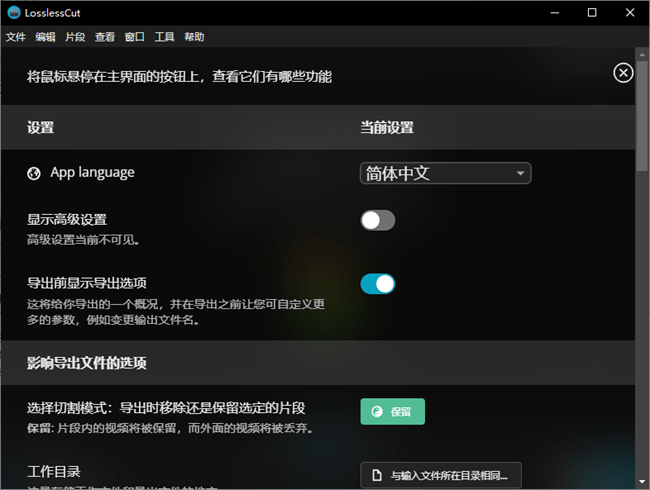Click the globe icon beside App language

35,173
